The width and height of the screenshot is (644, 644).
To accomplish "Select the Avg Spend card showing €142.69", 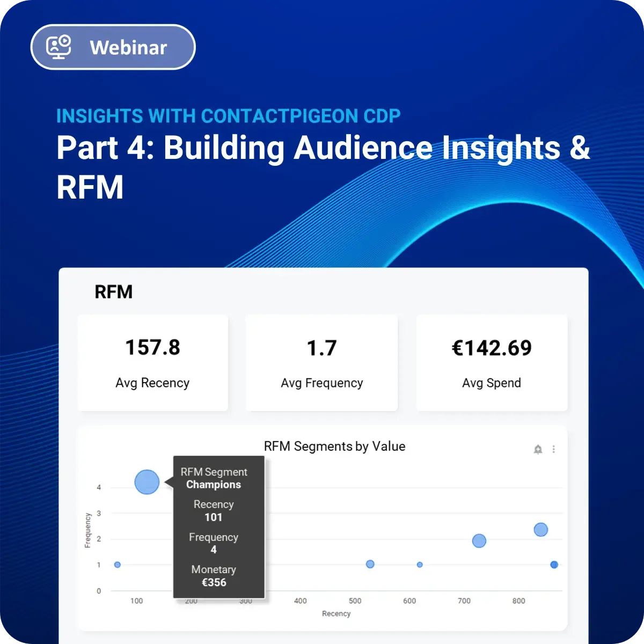I will pos(492,363).
